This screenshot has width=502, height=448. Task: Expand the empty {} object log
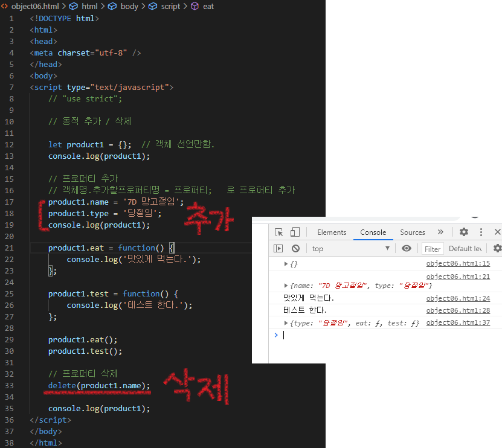click(286, 264)
